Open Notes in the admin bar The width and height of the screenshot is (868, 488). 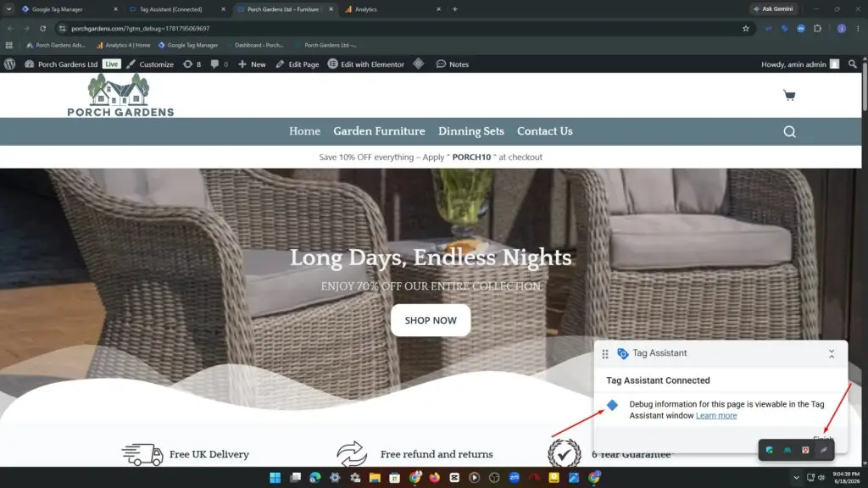tap(453, 64)
